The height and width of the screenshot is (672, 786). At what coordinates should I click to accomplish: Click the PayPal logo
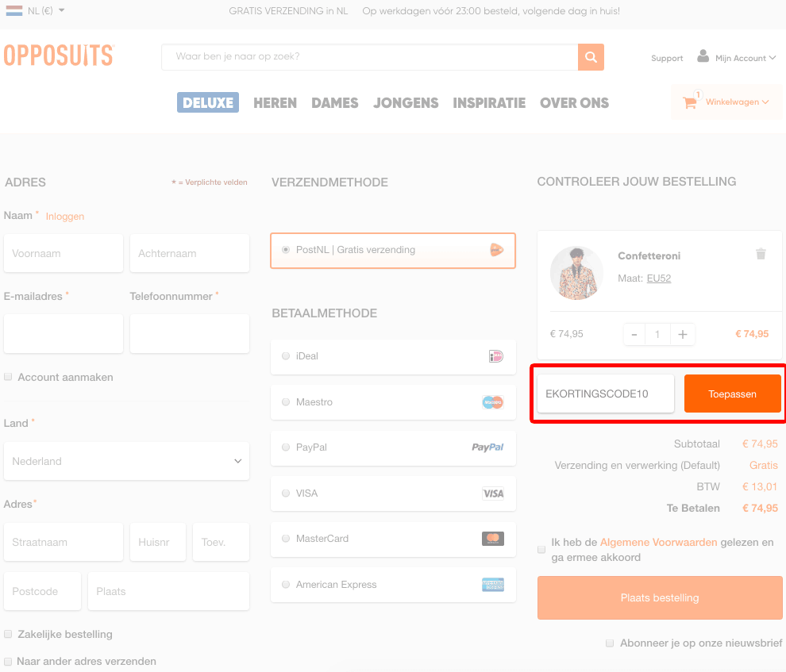(487, 447)
